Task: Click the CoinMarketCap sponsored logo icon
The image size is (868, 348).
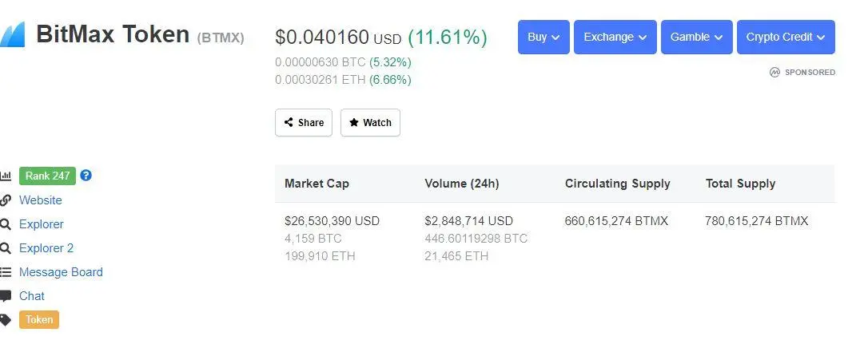Action: pos(774,72)
